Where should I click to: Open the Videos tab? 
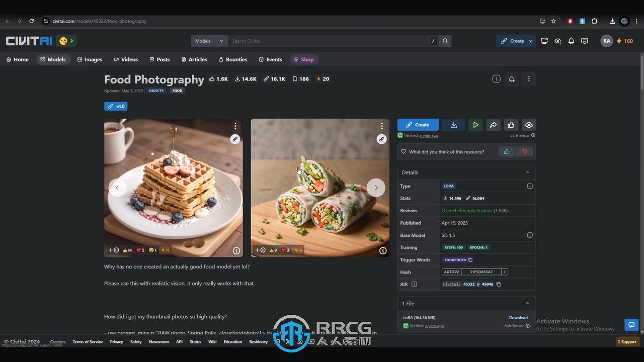[126, 59]
